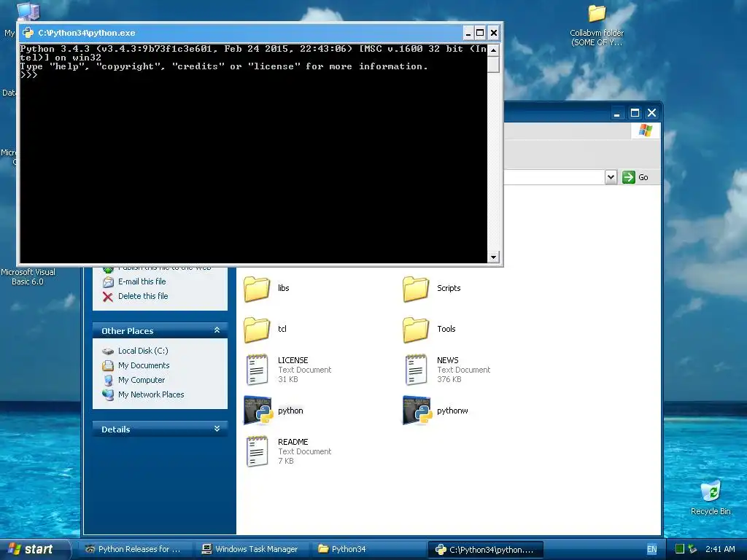Viewport: 747px width, 560px height.
Task: Click the E-mail this file envelope icon
Action: 108,282
